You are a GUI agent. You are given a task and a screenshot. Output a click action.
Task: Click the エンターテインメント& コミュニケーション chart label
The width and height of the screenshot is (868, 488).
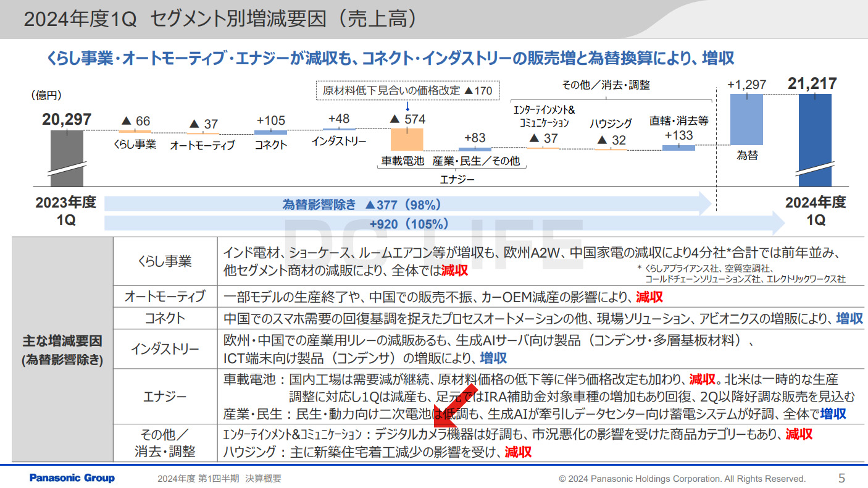click(545, 116)
